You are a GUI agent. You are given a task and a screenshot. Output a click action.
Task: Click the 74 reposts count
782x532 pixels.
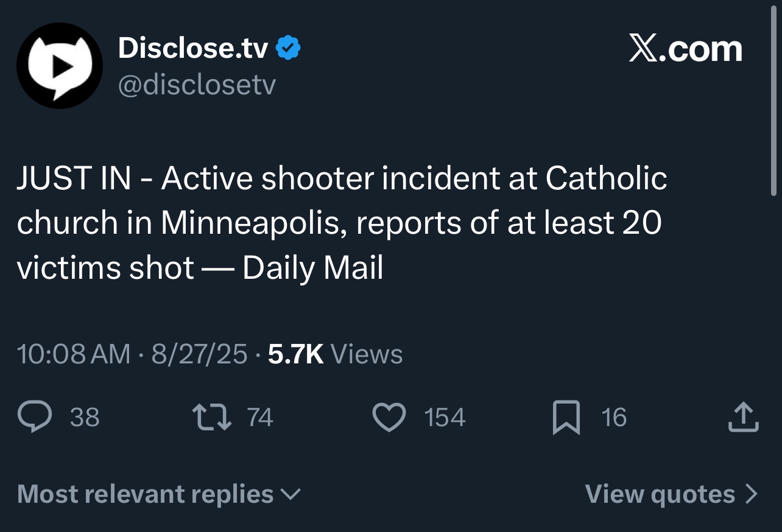pos(260,418)
